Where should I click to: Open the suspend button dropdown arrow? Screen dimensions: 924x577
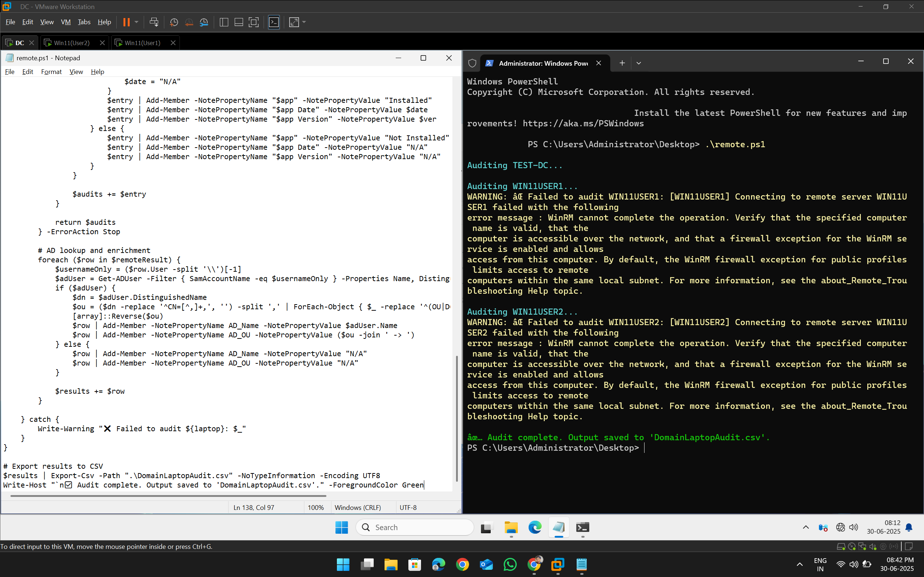point(136,22)
